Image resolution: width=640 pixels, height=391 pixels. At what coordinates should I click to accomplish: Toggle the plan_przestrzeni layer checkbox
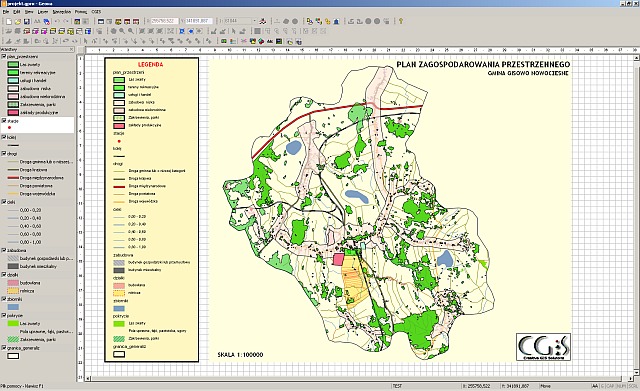click(4, 56)
